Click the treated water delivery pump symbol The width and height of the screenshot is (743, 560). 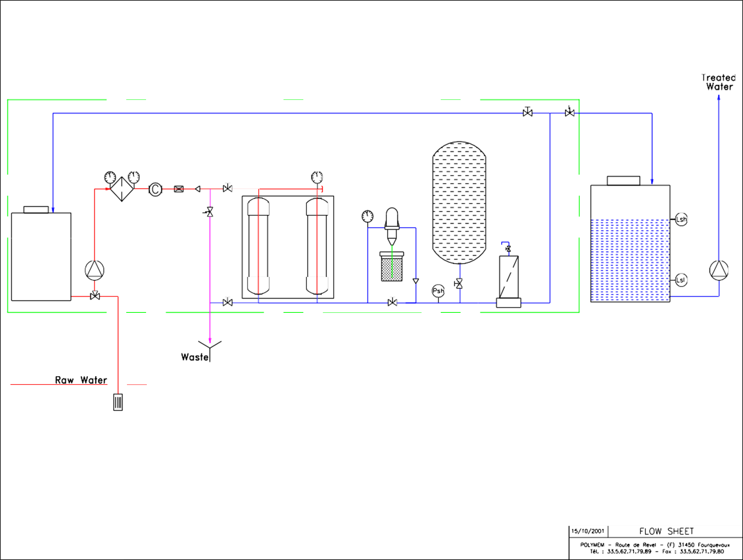(719, 270)
